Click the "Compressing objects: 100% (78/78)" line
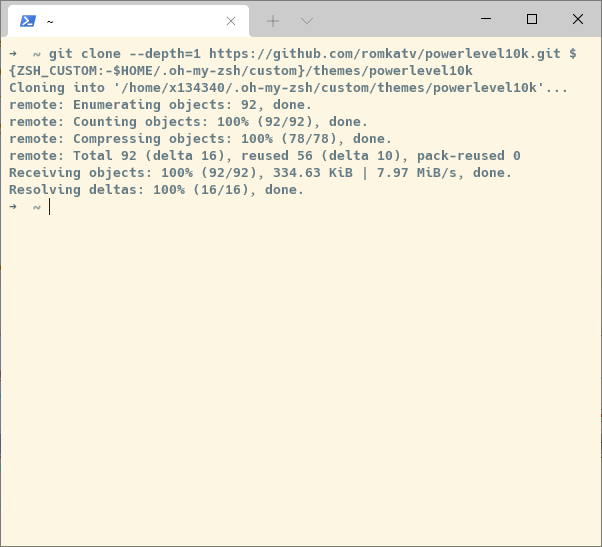 click(x=200, y=139)
